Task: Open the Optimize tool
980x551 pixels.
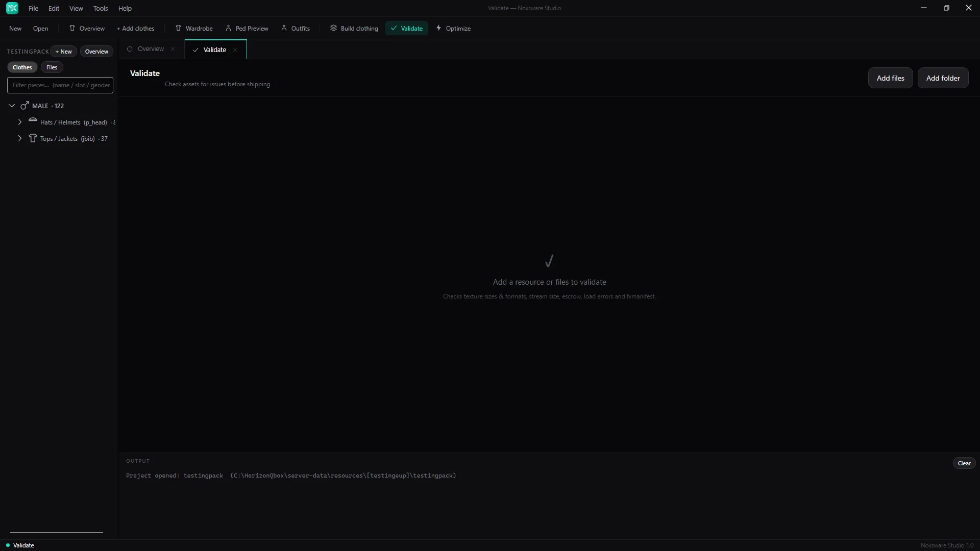Action: click(453, 29)
